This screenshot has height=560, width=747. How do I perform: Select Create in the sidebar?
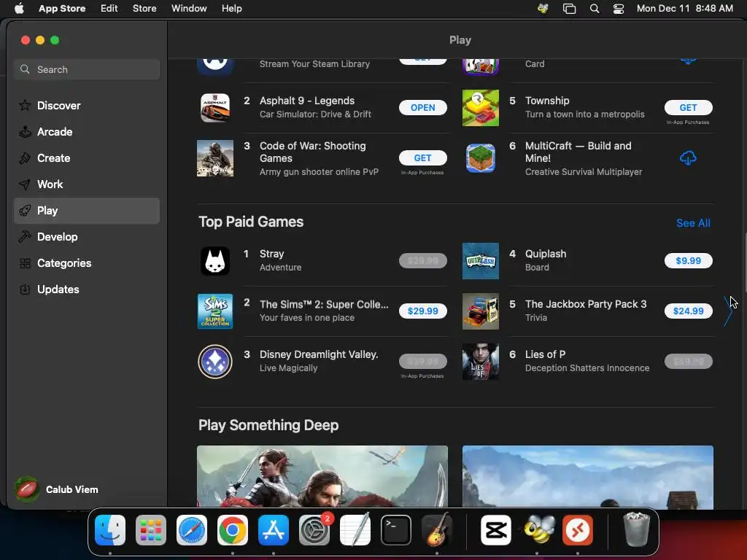click(x=87, y=158)
